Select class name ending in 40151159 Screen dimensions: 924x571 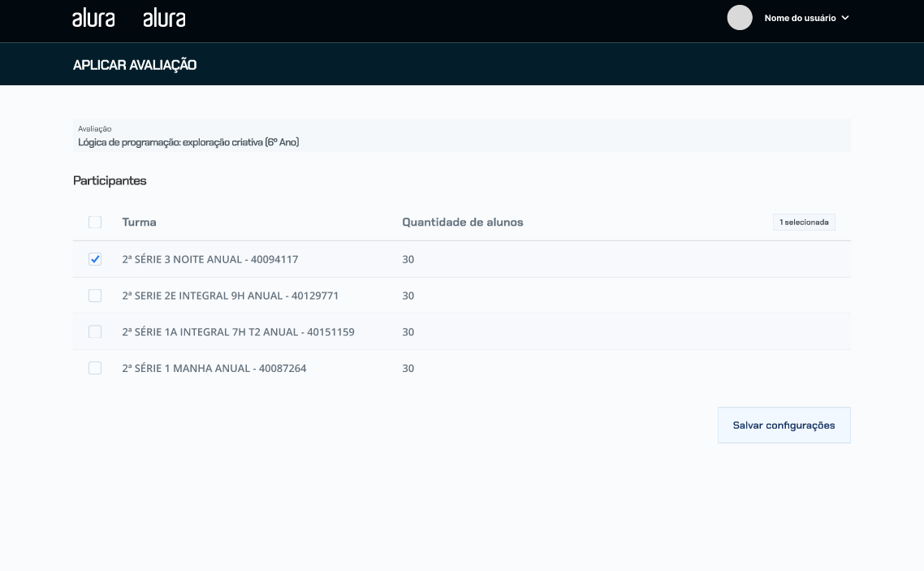(238, 331)
